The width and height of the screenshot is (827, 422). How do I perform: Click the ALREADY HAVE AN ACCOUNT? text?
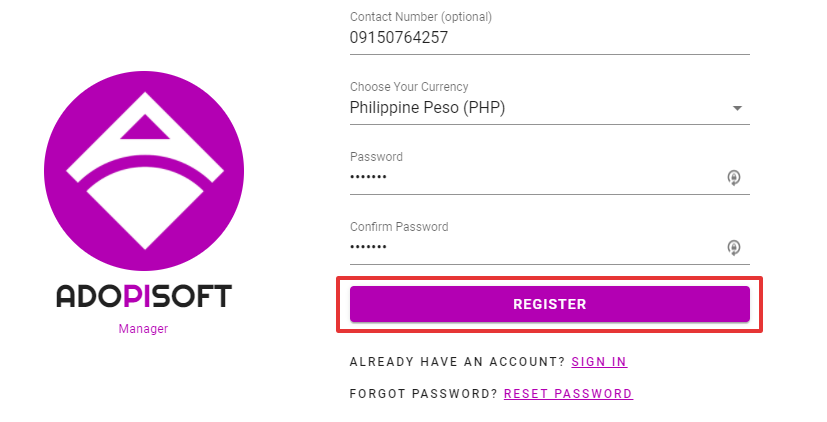(x=457, y=362)
